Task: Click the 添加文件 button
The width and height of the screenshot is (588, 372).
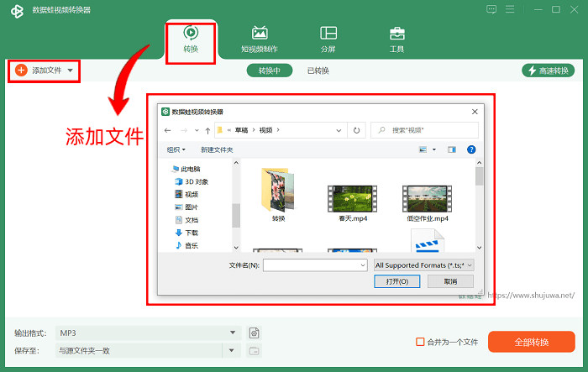Action: point(39,71)
